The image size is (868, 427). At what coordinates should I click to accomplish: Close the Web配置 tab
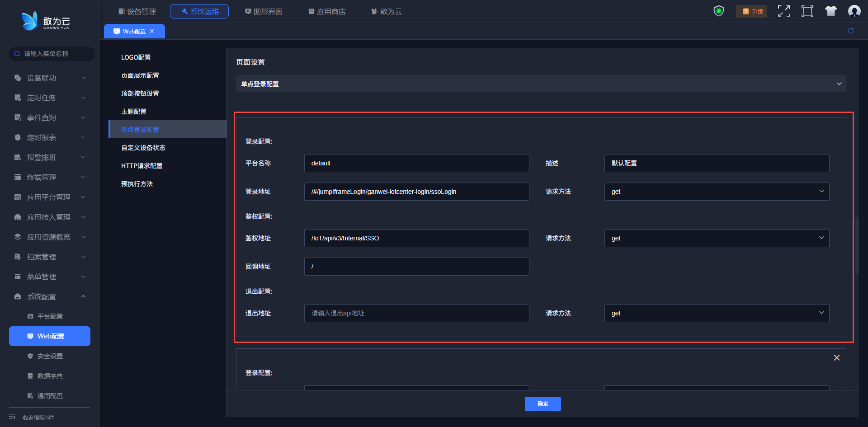tap(152, 31)
